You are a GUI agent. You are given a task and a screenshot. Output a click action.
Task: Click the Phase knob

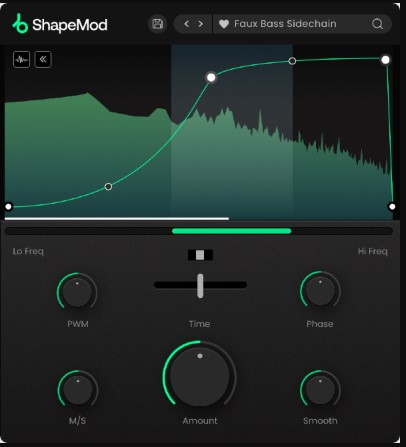coord(320,291)
